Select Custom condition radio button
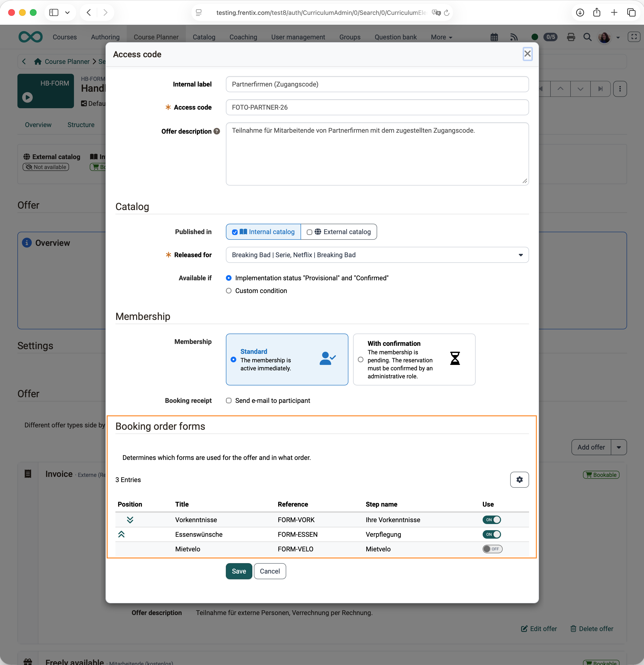Image resolution: width=644 pixels, height=665 pixels. [x=229, y=291]
